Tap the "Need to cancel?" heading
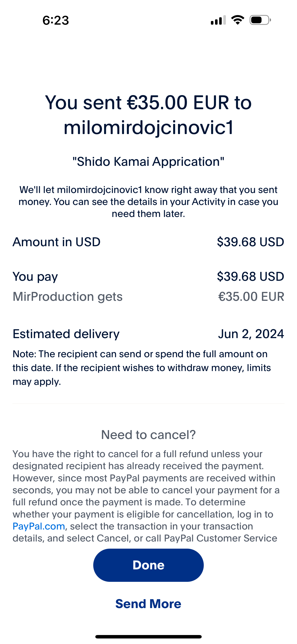The image size is (297, 644). (x=148, y=434)
